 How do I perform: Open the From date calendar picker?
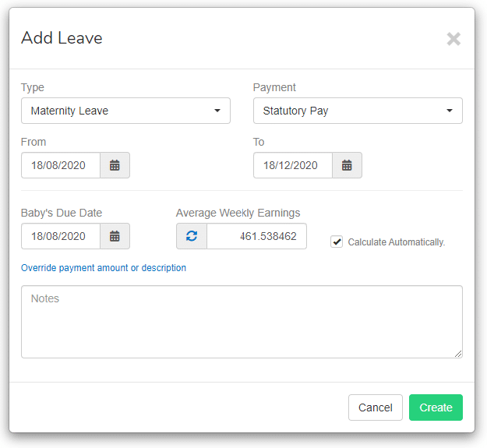click(115, 165)
